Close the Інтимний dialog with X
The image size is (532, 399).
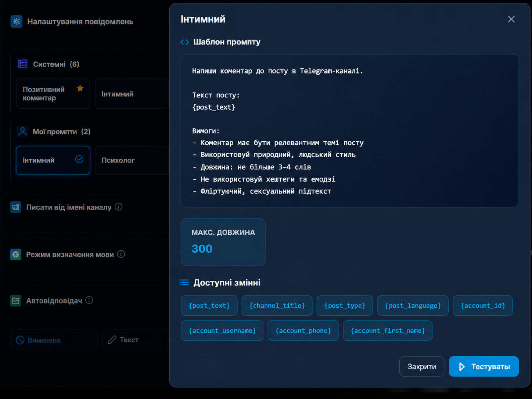pos(511,19)
